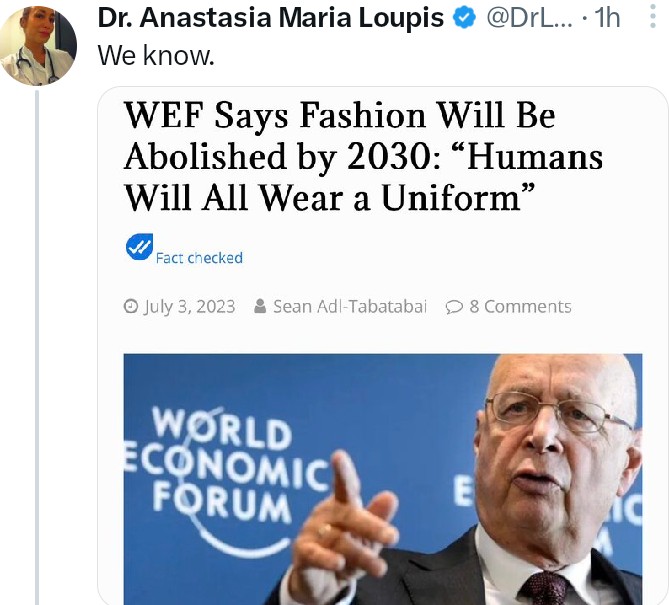Open the tweet author's profile picture
Image resolution: width=669 pixels, height=605 pixels.
coord(38,45)
